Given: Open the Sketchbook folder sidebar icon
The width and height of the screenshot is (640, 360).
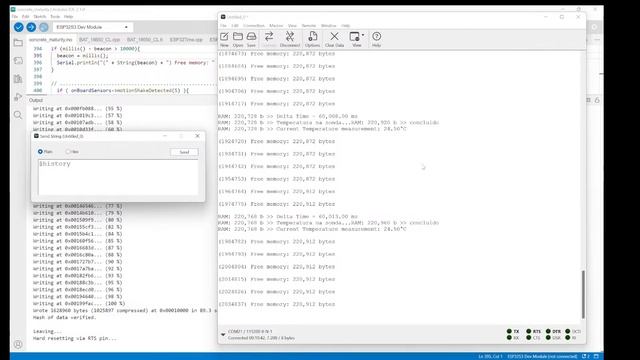Looking at the screenshot, I should click(x=18, y=43).
